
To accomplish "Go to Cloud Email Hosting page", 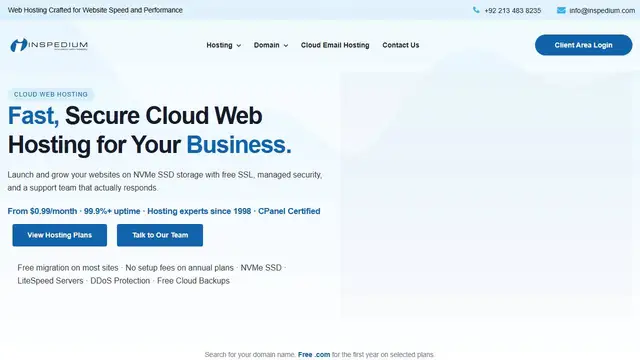I will point(335,45).
